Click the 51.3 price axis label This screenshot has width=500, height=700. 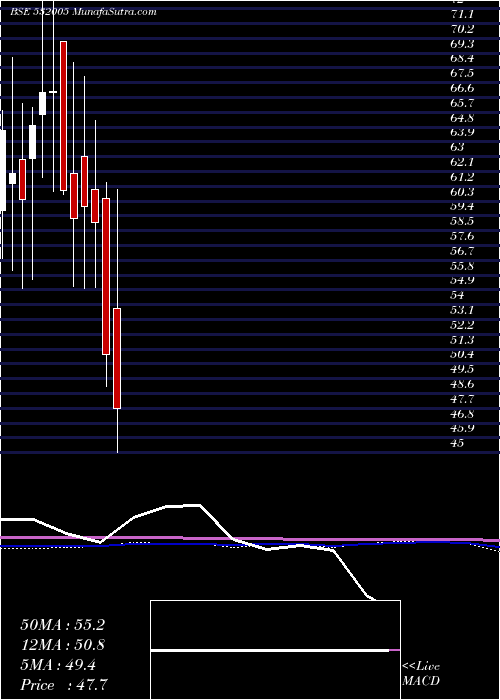[462, 339]
